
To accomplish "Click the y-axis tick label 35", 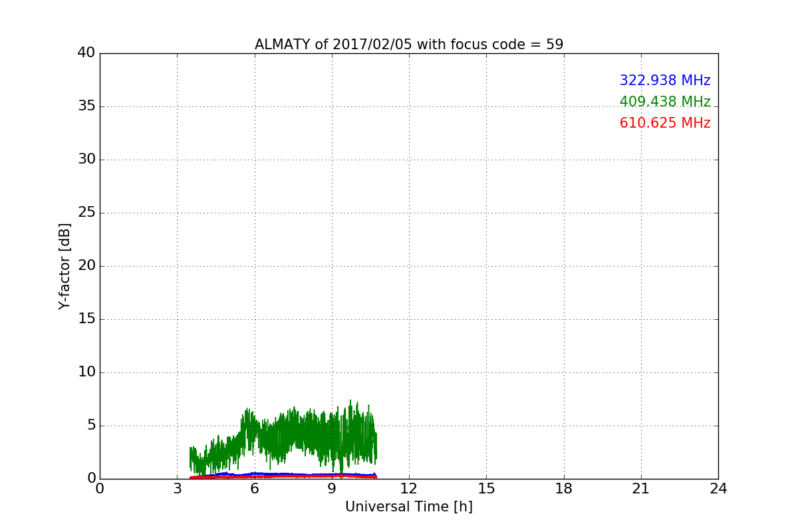I will (86, 106).
